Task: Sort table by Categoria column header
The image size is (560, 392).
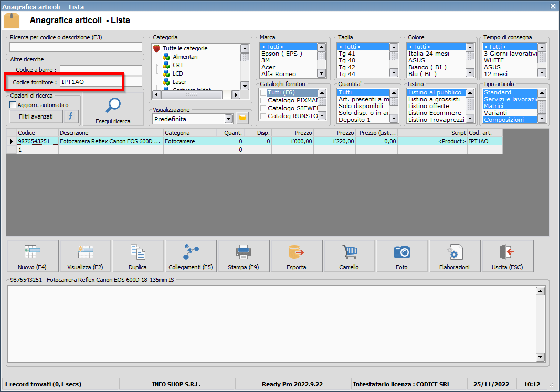Action: [x=189, y=133]
